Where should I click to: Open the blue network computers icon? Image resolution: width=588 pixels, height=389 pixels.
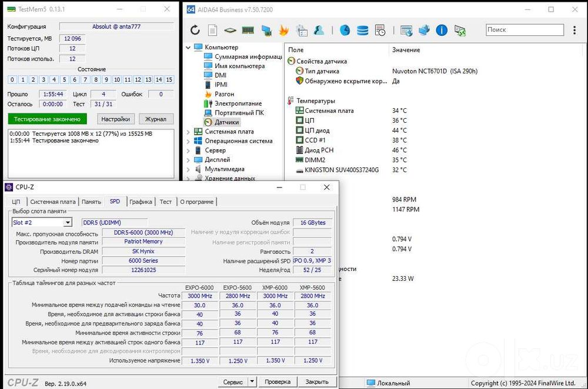424,30
